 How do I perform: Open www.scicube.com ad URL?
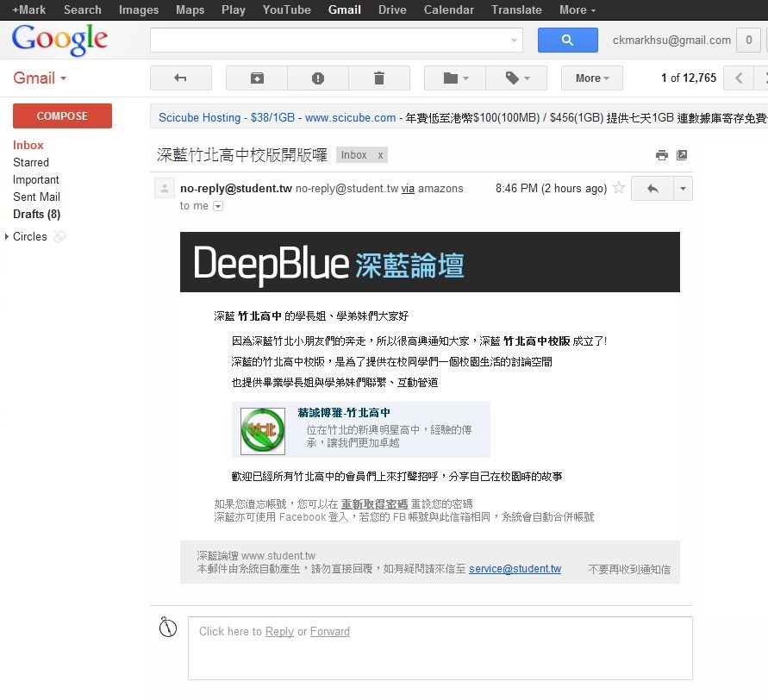pyautogui.click(x=350, y=117)
